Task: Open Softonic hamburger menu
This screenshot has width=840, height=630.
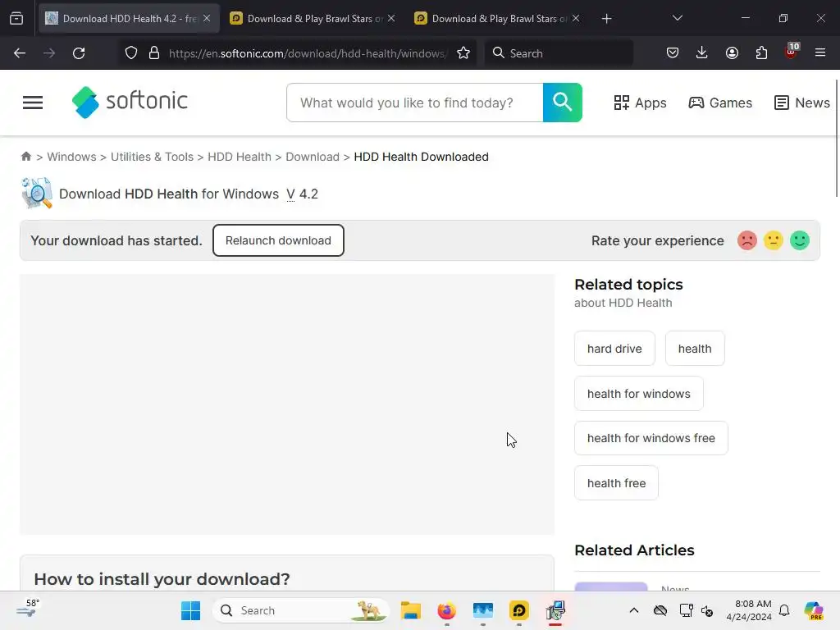Action: [x=33, y=103]
